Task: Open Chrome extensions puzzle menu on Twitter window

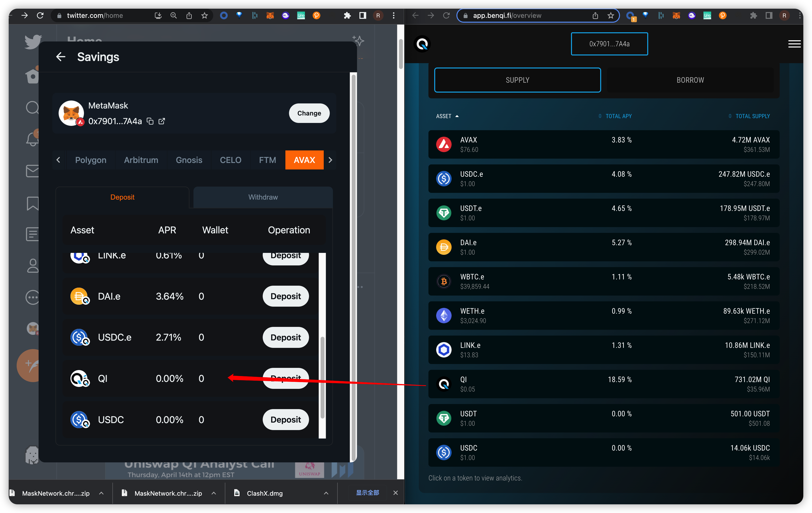Action: (x=347, y=15)
